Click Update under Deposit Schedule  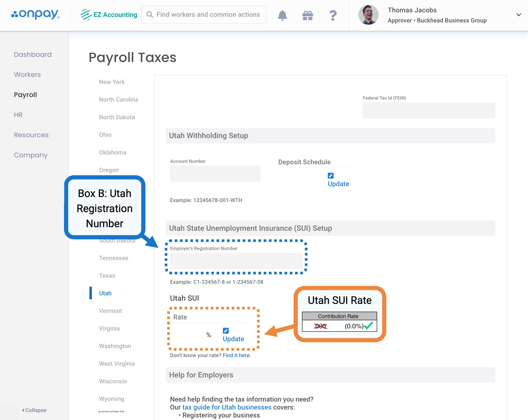click(x=338, y=184)
